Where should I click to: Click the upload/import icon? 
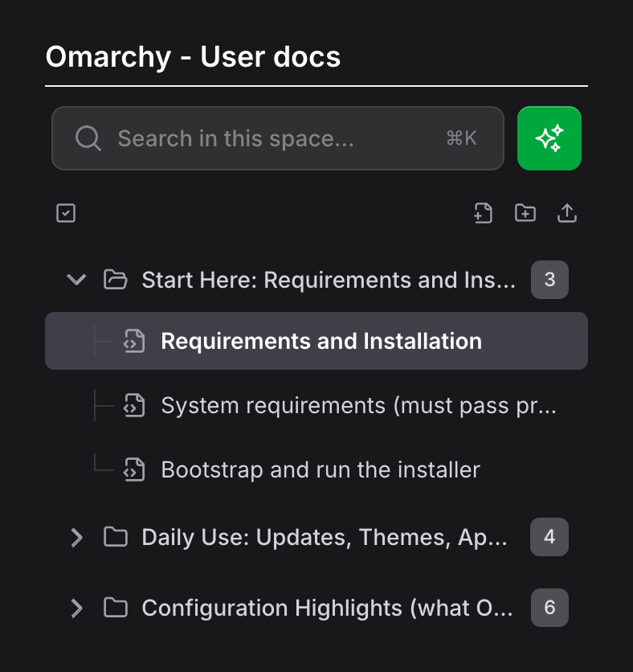567,213
